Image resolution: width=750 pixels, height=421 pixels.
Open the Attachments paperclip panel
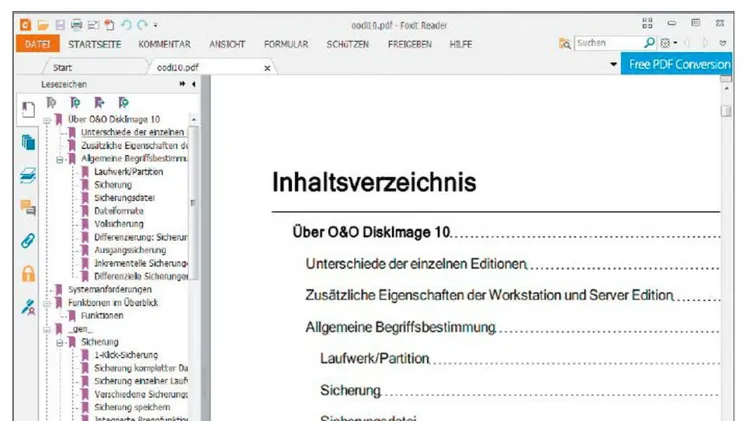point(28,241)
